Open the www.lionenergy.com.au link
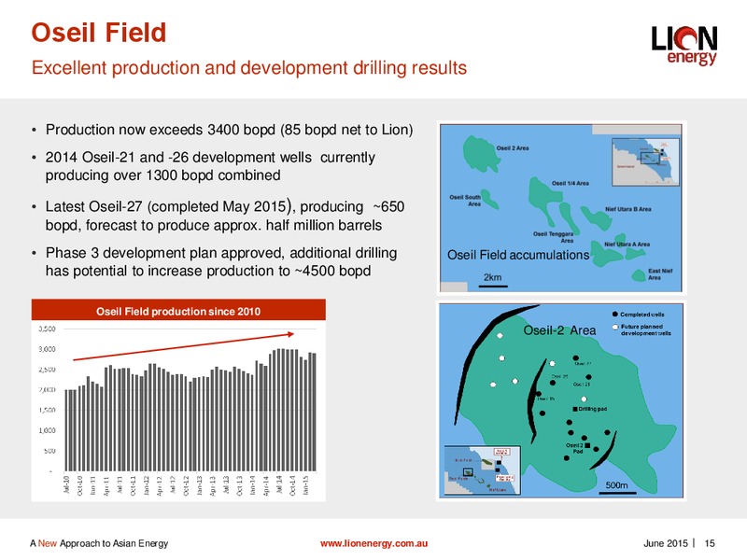This screenshot has width=747, height=560. (374, 543)
